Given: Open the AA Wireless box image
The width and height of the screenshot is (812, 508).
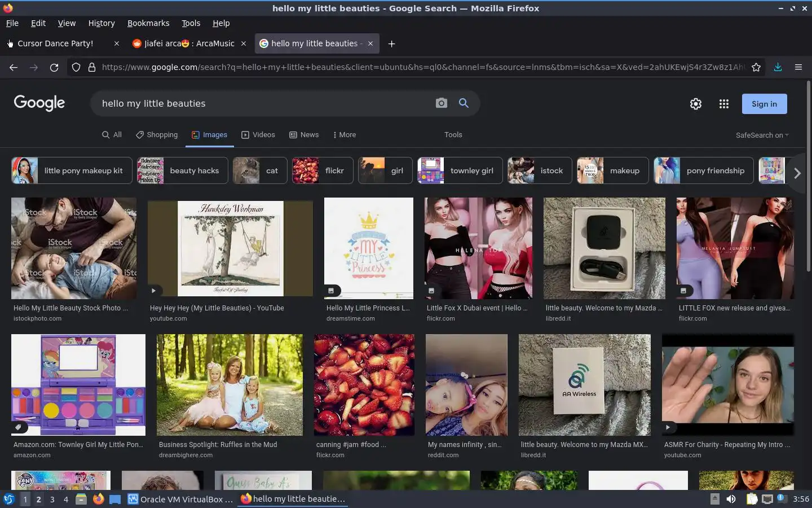Looking at the screenshot, I should tap(585, 385).
